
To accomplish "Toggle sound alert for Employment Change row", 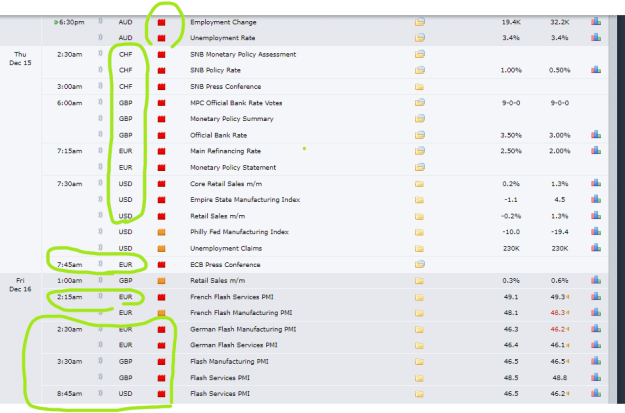I will pos(100,21).
